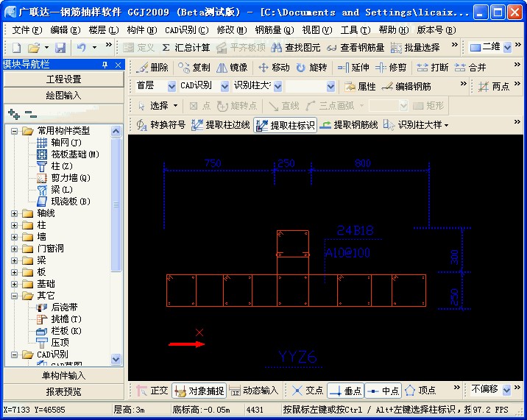Screen dimensions: 527x420
Task: Click 删除 delete tool
Action: pos(152,68)
